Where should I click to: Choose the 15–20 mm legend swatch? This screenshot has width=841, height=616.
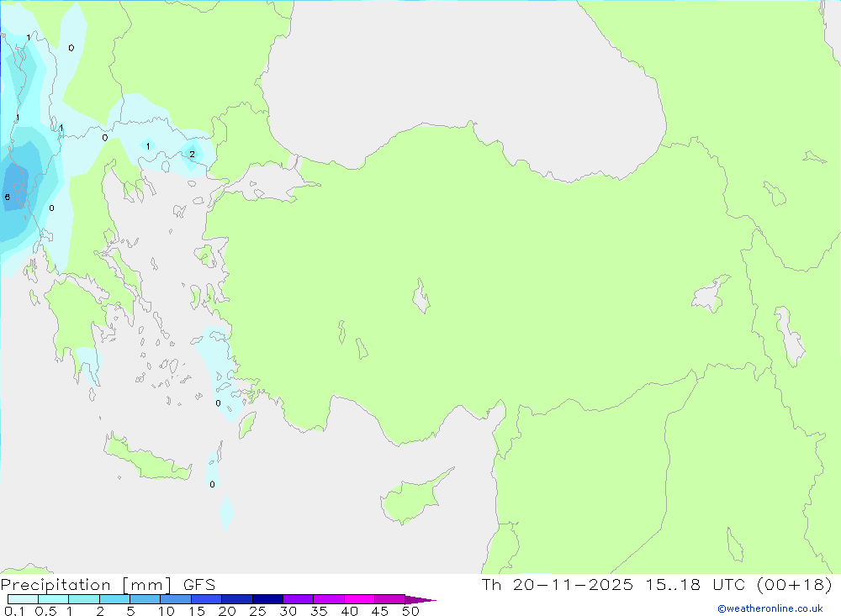(206, 599)
